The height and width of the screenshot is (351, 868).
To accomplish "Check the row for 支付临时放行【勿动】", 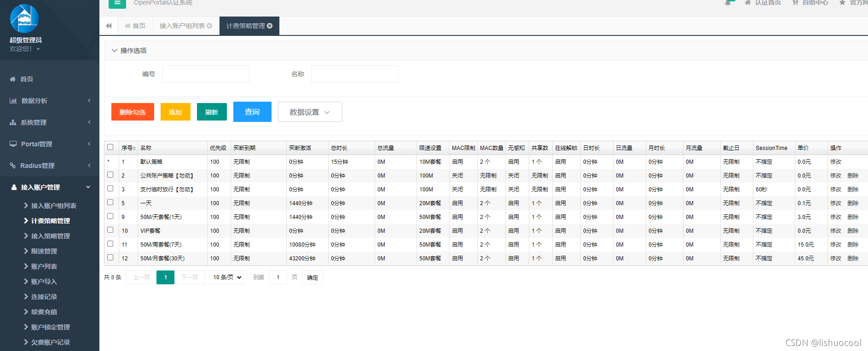I will click(x=110, y=189).
